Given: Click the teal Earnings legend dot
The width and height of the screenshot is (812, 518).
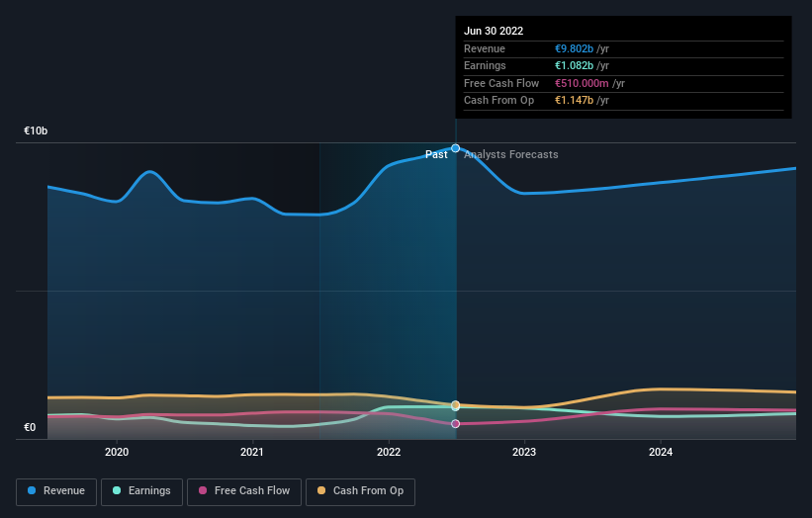Looking at the screenshot, I should tap(117, 490).
